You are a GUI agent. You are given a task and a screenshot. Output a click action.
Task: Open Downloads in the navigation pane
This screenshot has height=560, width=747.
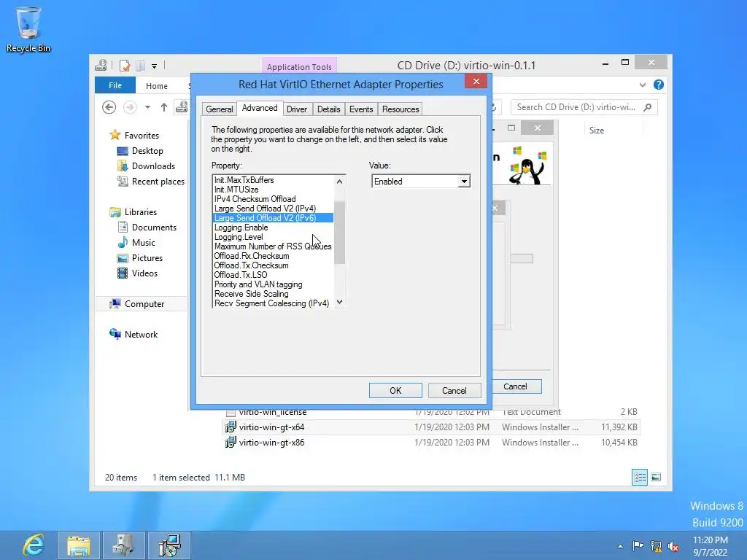(x=153, y=166)
